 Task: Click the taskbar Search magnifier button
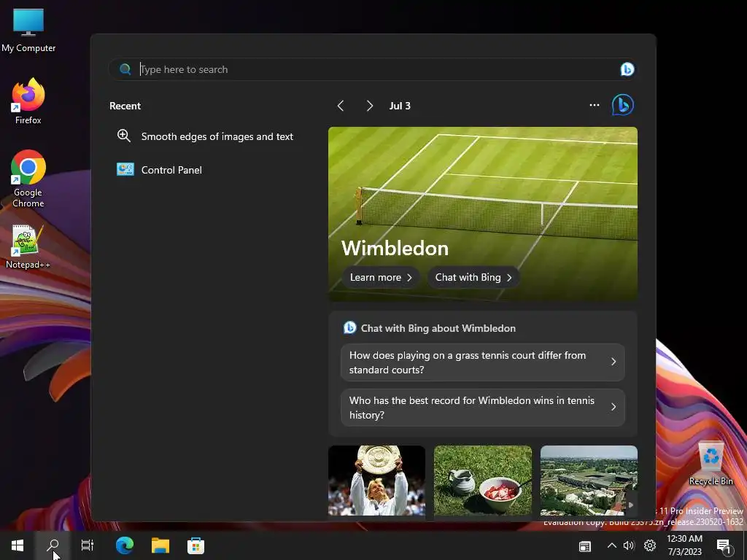tap(53, 545)
